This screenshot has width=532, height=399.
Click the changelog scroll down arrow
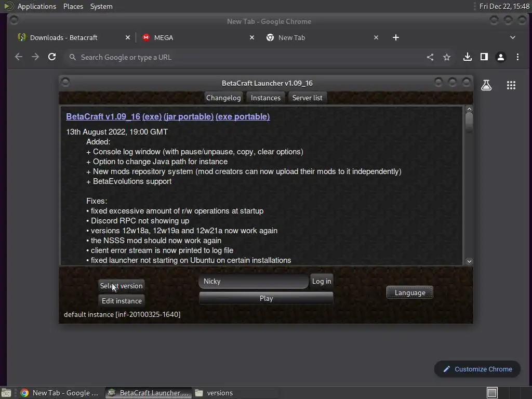tap(469, 261)
